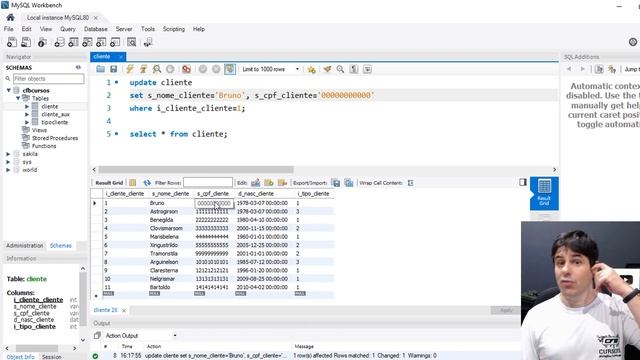Click the Filter Rows input box
Viewport: 640px width, 360px height.
[x=208, y=182]
